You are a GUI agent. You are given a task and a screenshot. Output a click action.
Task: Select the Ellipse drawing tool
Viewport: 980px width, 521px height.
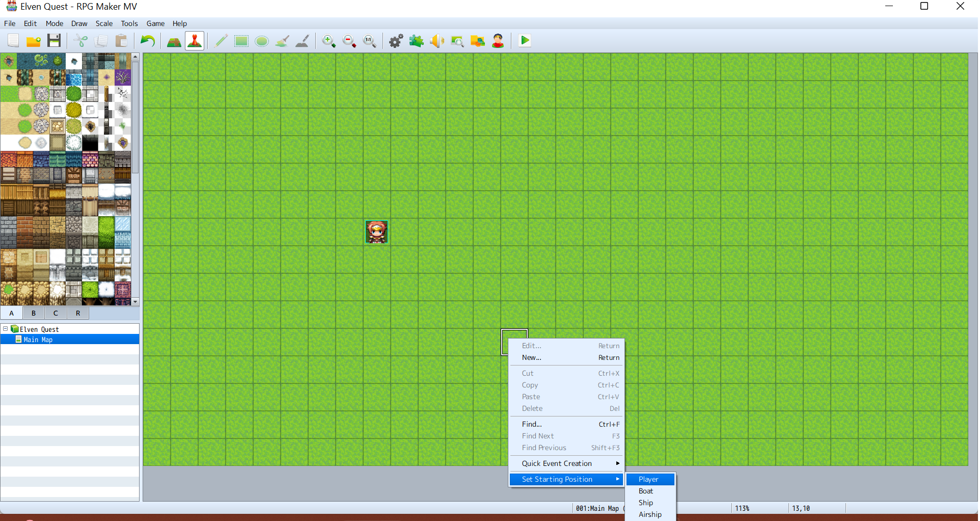(262, 41)
